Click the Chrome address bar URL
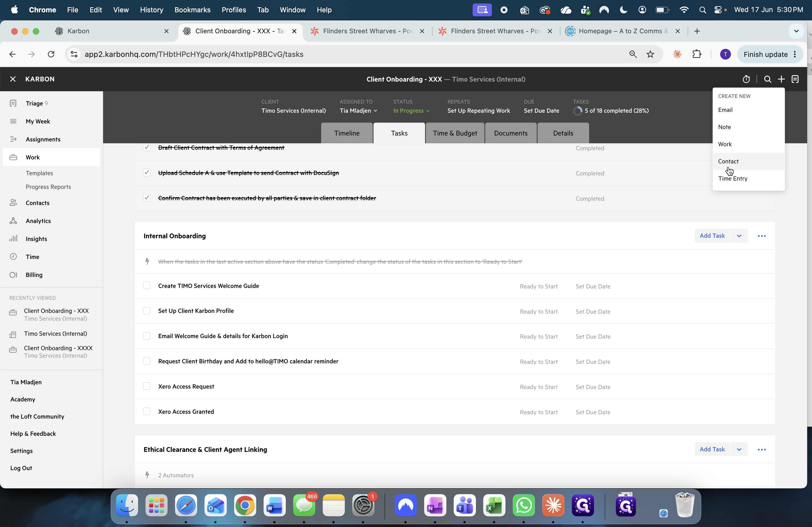 coord(194,54)
